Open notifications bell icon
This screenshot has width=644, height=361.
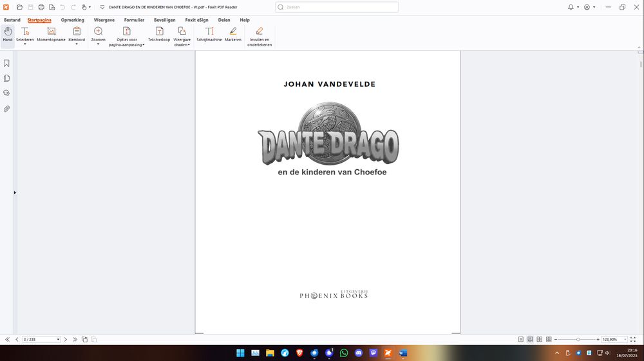click(x=571, y=7)
